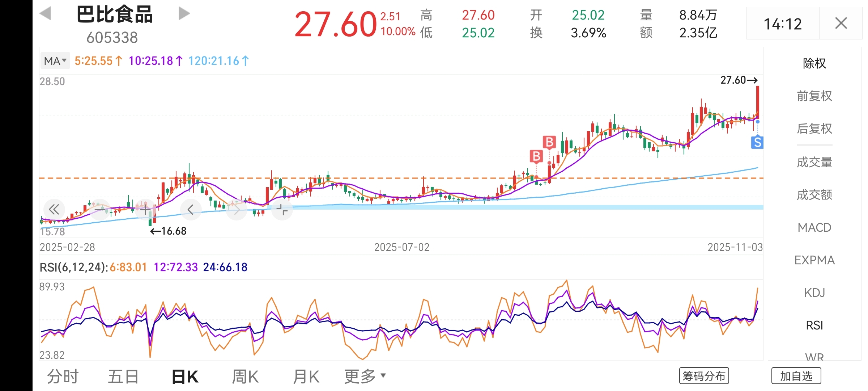The width and height of the screenshot is (868, 391).
Task: Tap the crosshair cursor icon on chart
Action: [x=282, y=209]
